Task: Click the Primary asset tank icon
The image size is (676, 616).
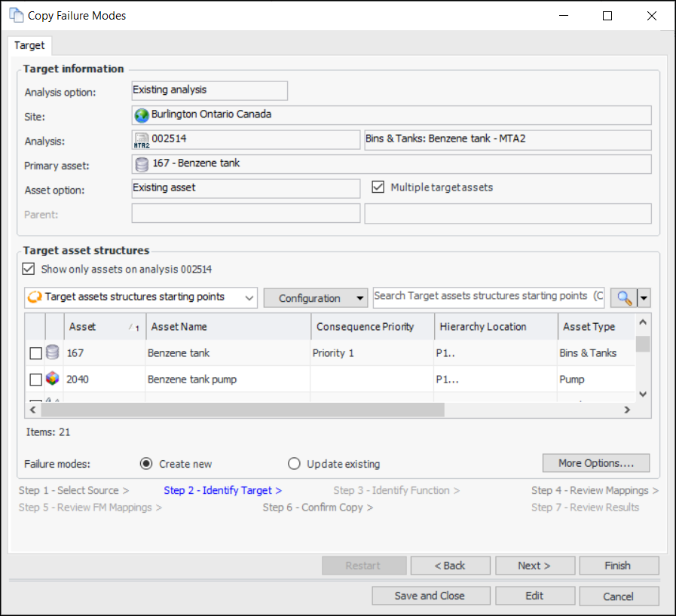Action: click(x=142, y=164)
